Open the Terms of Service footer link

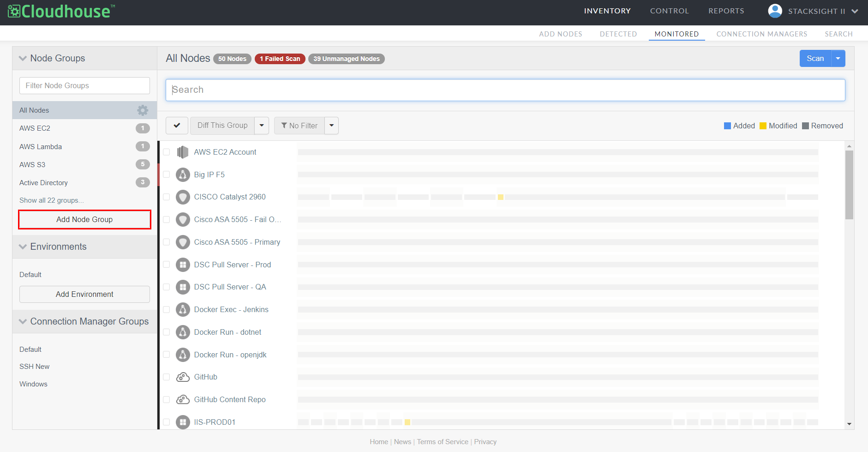pyautogui.click(x=443, y=442)
